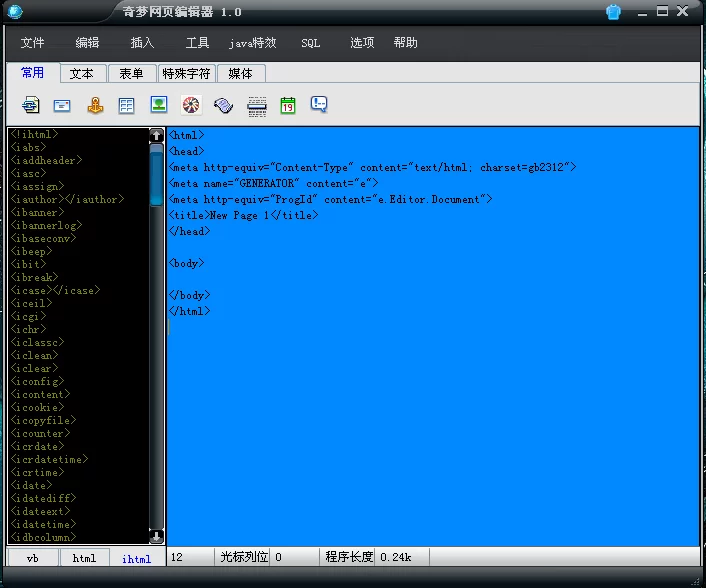Switch to the 表单 tab
The width and height of the screenshot is (706, 588).
[131, 73]
